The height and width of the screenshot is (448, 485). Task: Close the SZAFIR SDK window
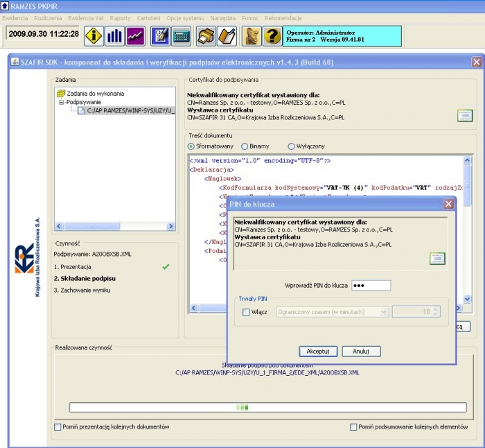click(x=477, y=62)
